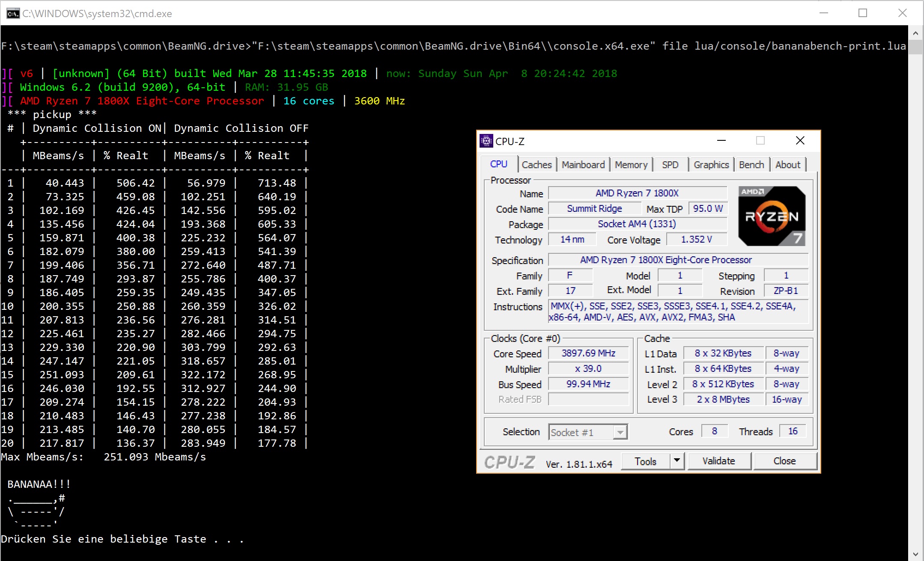Click the Ext. Family '17' value
Viewport: 924px width, 561px height.
click(x=570, y=291)
